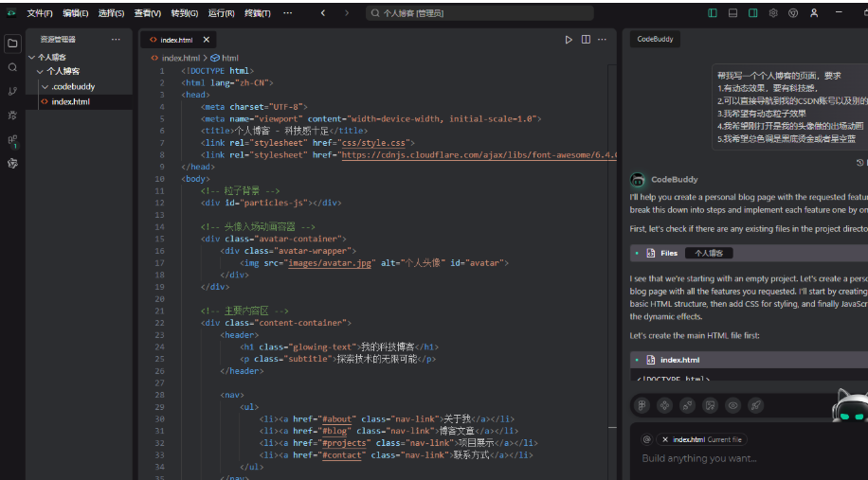Open the Explorer icon in activity bar
Image resolution: width=868 pixels, height=480 pixels.
[x=12, y=43]
